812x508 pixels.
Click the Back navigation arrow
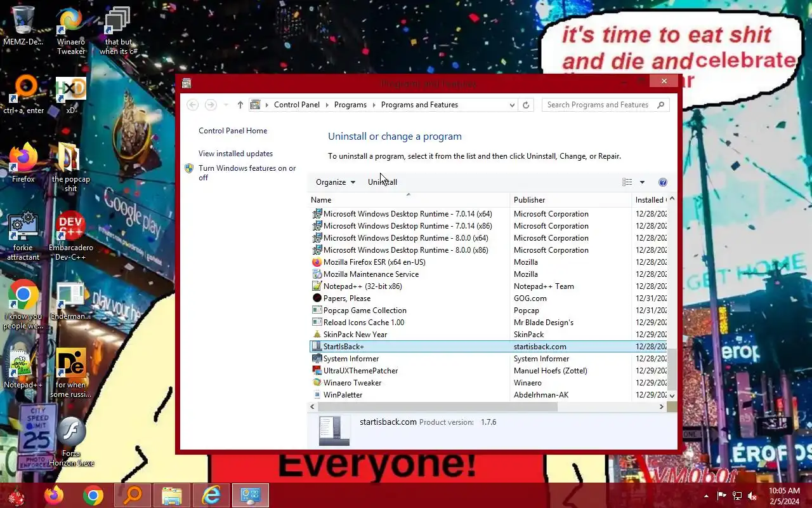pos(193,105)
